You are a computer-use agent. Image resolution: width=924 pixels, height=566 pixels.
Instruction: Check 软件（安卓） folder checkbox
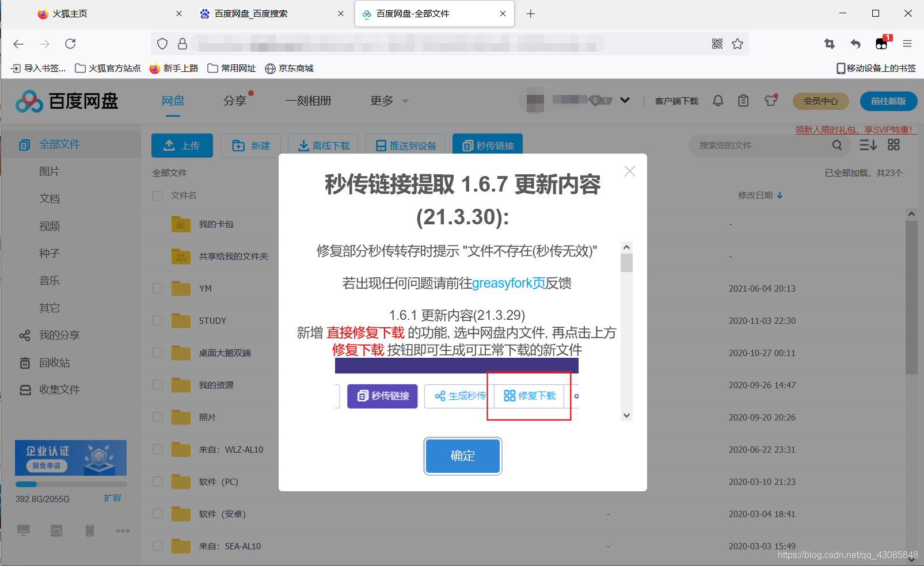coord(157,514)
